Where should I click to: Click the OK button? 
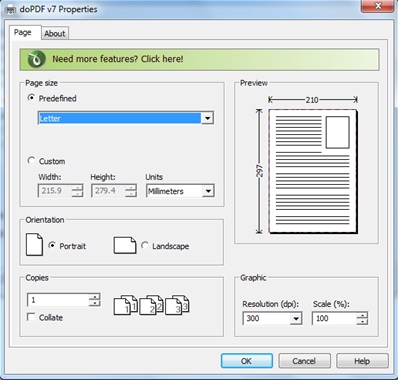[247, 361]
